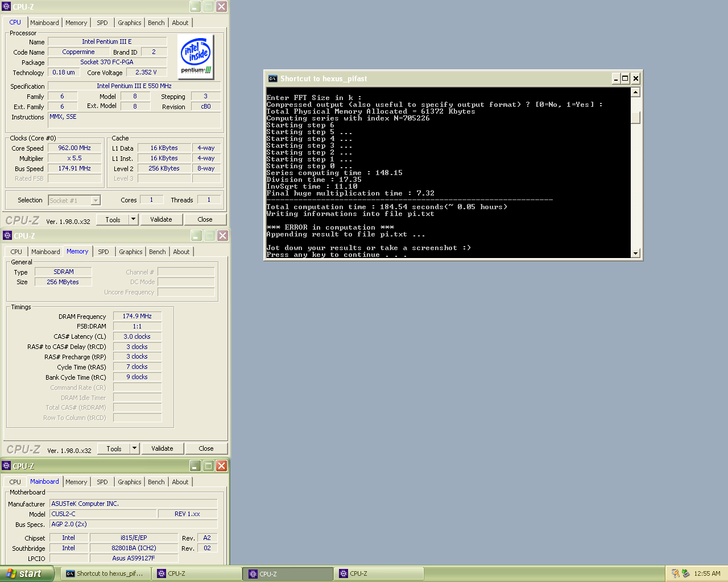Viewport: 728px width, 582px height.
Task: Click Bus Specs value AGP 2.0 (2x)
Action: (134, 524)
